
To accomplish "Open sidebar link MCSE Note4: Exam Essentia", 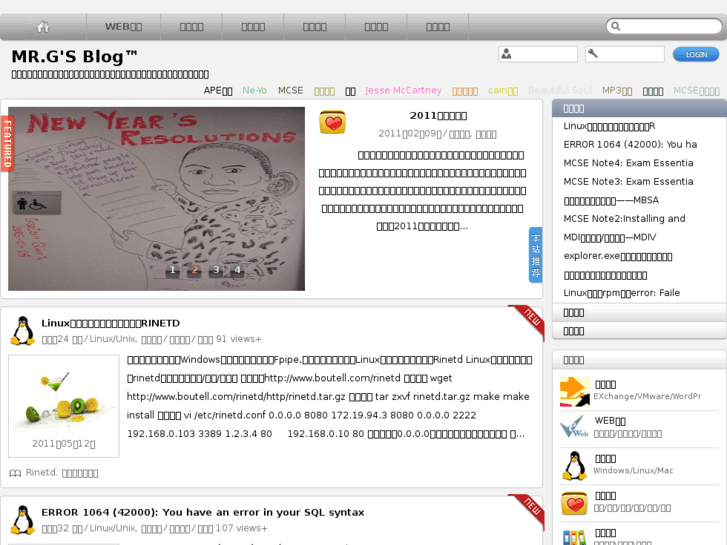I will tap(628, 163).
